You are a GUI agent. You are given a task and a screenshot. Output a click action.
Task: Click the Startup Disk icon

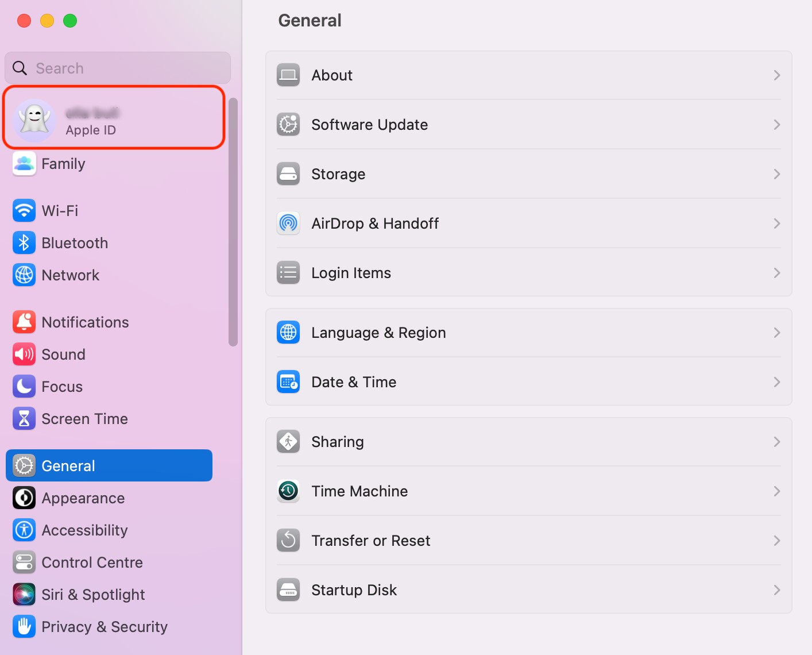[288, 590]
